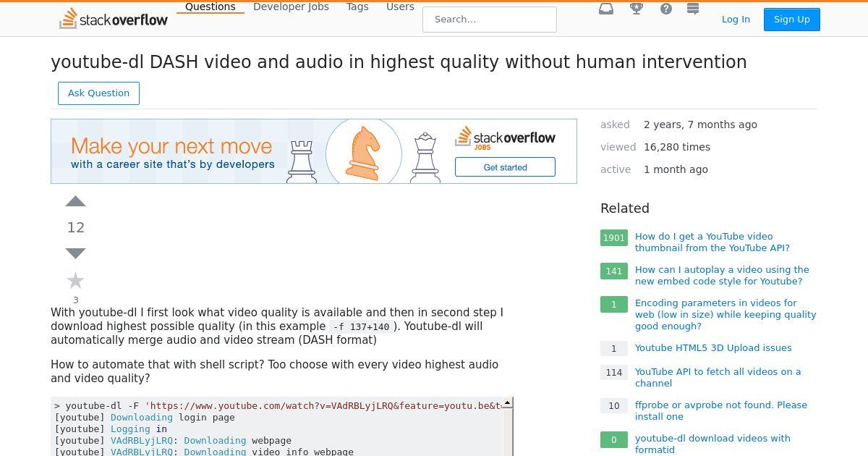The width and height of the screenshot is (868, 456).
Task: Click the 10 score badge
Action: click(614, 406)
